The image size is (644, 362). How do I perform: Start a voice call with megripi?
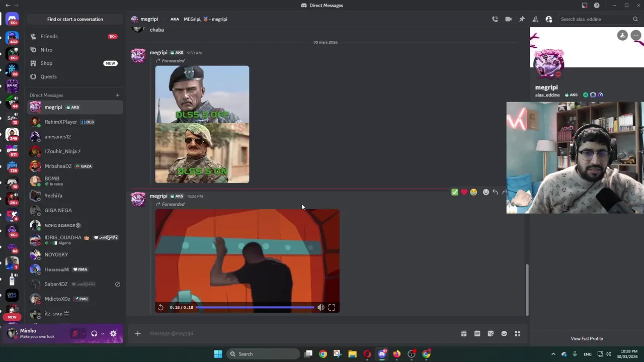coord(495,19)
